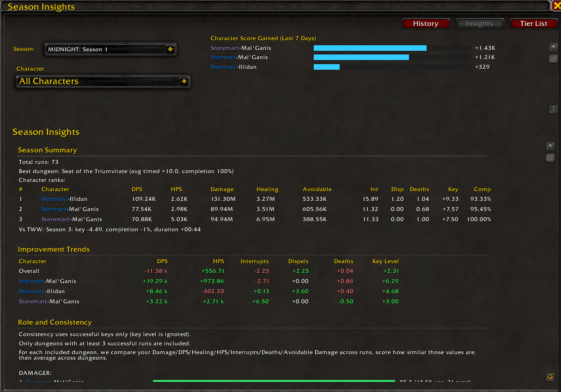Click the Comp column header
The height and width of the screenshot is (392, 561).
point(482,189)
